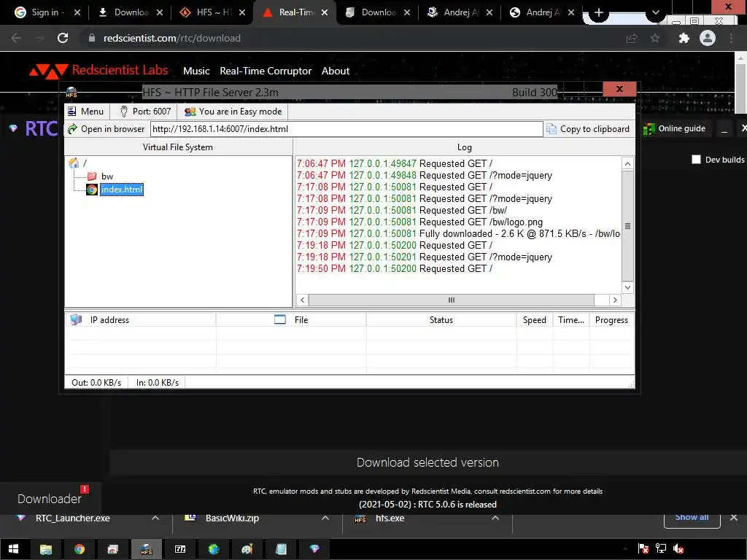Open the Chrome three-dot menu
The width and height of the screenshot is (747, 560).
(x=731, y=38)
